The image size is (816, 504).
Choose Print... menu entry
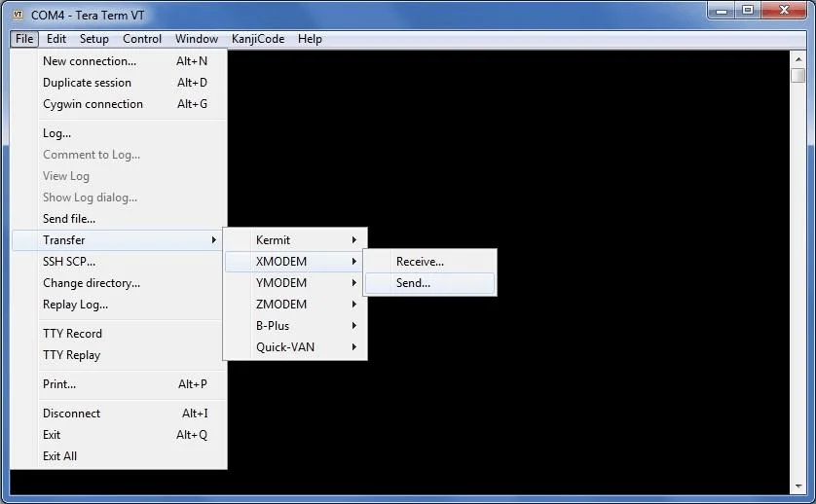coord(119,384)
